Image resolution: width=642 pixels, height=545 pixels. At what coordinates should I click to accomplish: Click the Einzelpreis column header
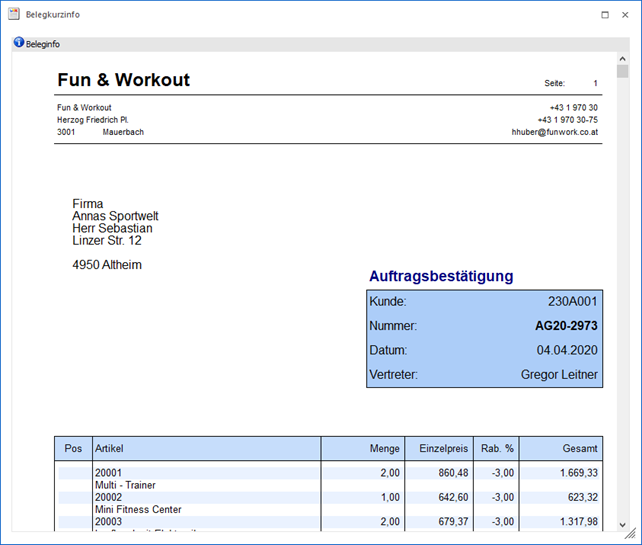point(444,449)
